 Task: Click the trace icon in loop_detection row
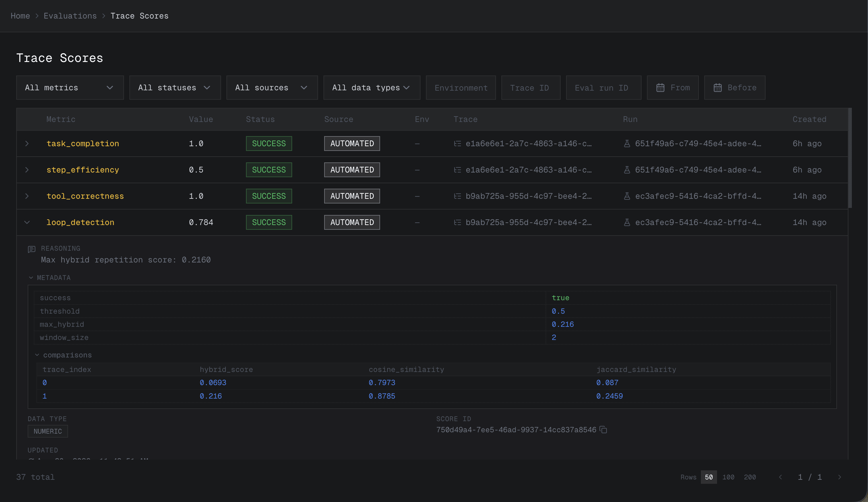click(458, 222)
